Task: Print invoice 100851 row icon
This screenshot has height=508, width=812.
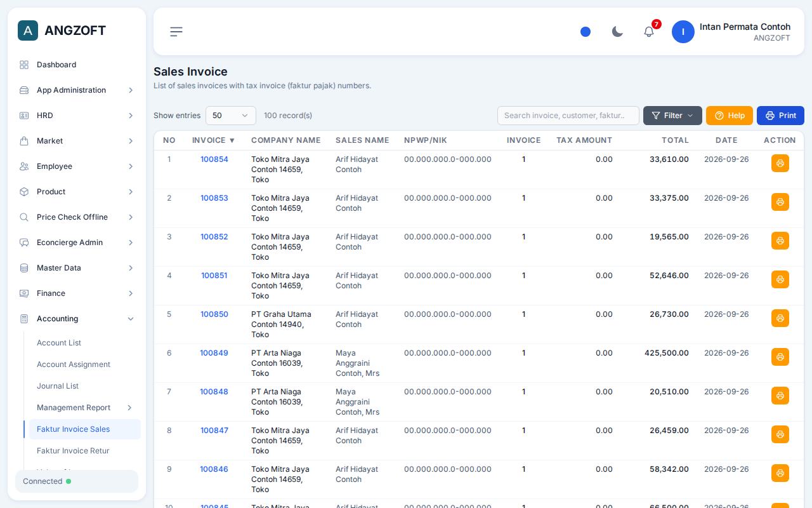Action: point(780,279)
